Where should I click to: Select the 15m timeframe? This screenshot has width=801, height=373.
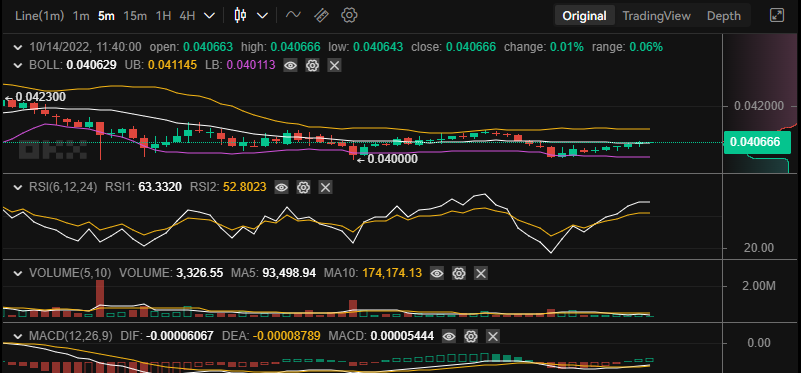coord(135,16)
